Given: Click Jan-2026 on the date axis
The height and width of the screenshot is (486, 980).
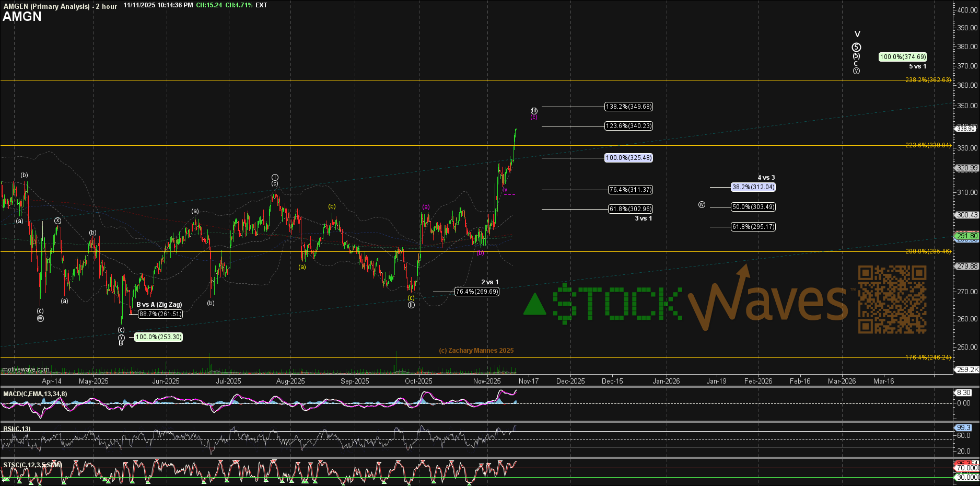Looking at the screenshot, I should click(x=666, y=381).
